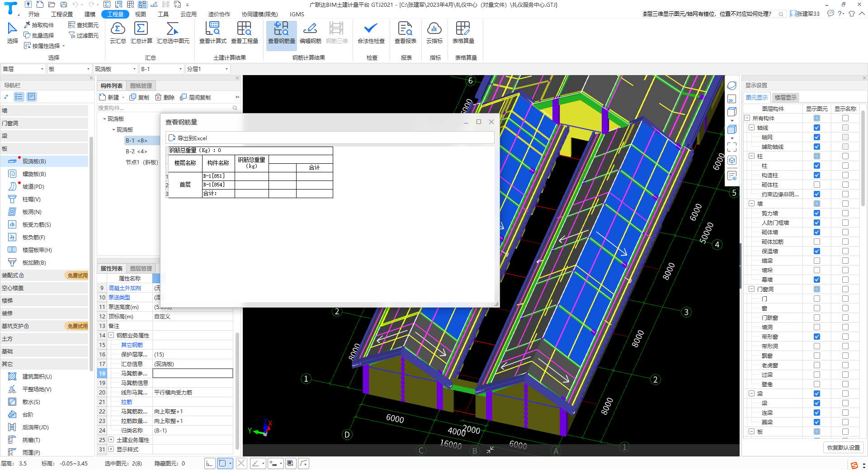The width and height of the screenshot is (868, 470).
Task: Click 免费试用 badge beside 装配式
Action: (x=78, y=275)
